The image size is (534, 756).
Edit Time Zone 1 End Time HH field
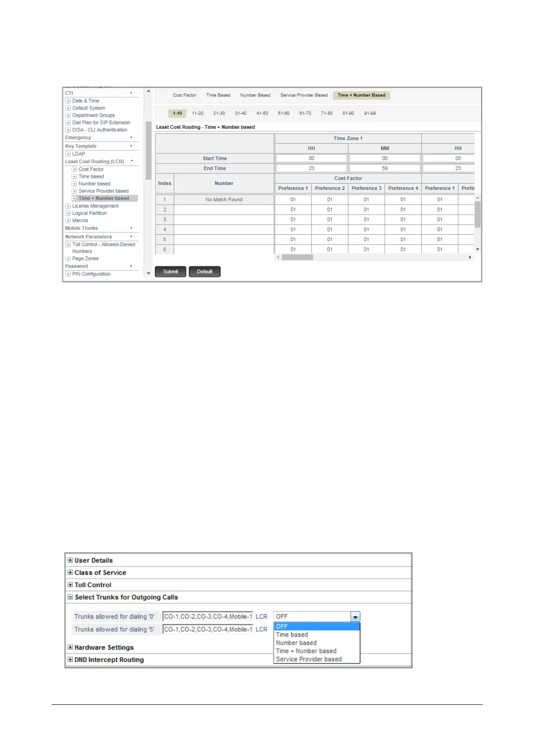pyautogui.click(x=311, y=168)
